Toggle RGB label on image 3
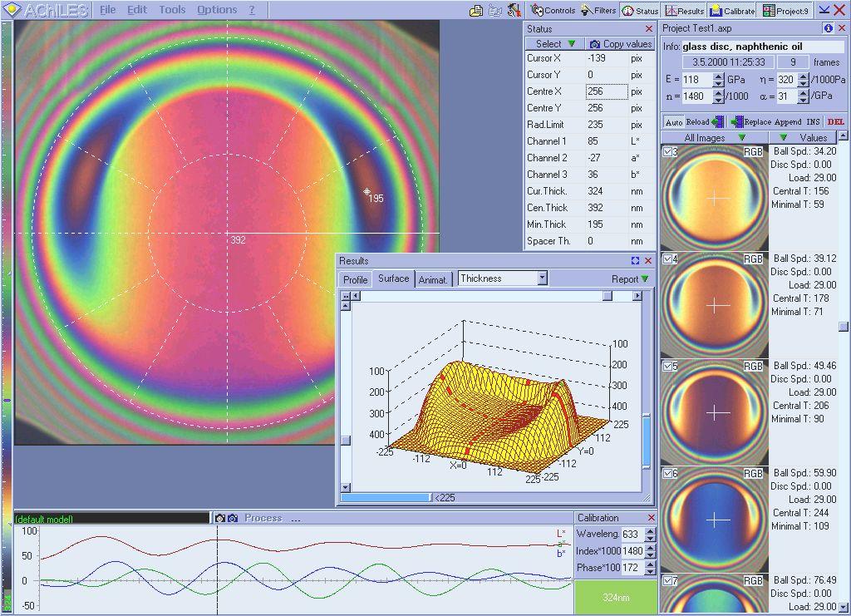Image resolution: width=851 pixels, height=616 pixels. point(753,152)
